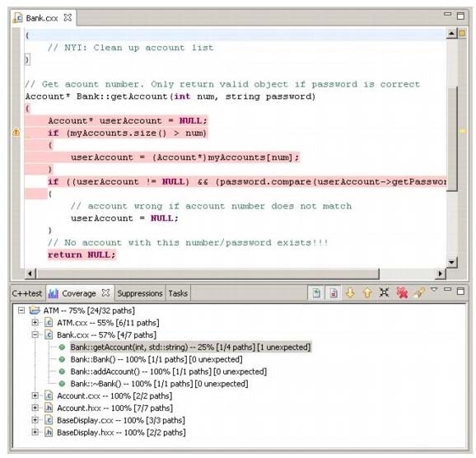Image resolution: width=476 pixels, height=458 pixels.
Task: Open the Coverage view dropdown menu triangle
Action: tap(434, 289)
